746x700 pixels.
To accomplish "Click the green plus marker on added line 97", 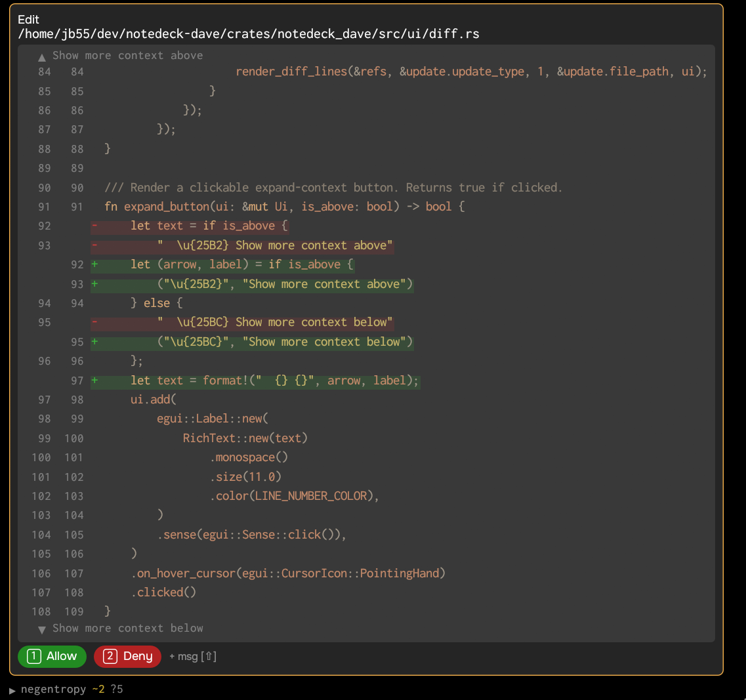I will pos(95,381).
